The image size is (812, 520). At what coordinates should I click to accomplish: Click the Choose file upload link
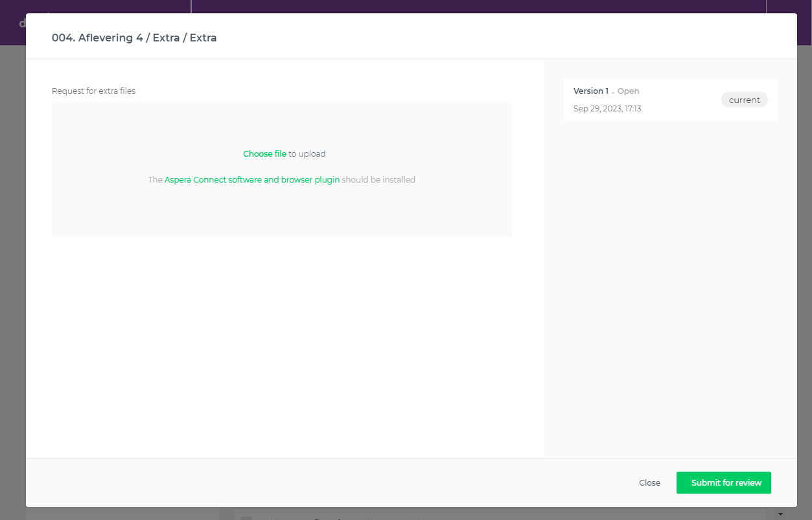[x=264, y=154]
